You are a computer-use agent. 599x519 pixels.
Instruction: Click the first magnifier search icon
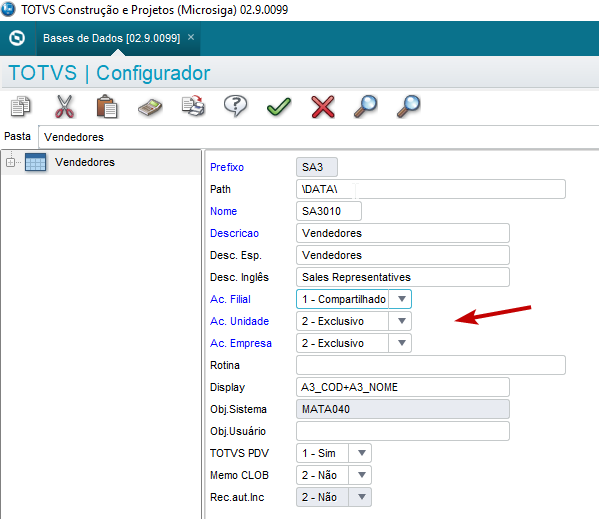pos(366,106)
